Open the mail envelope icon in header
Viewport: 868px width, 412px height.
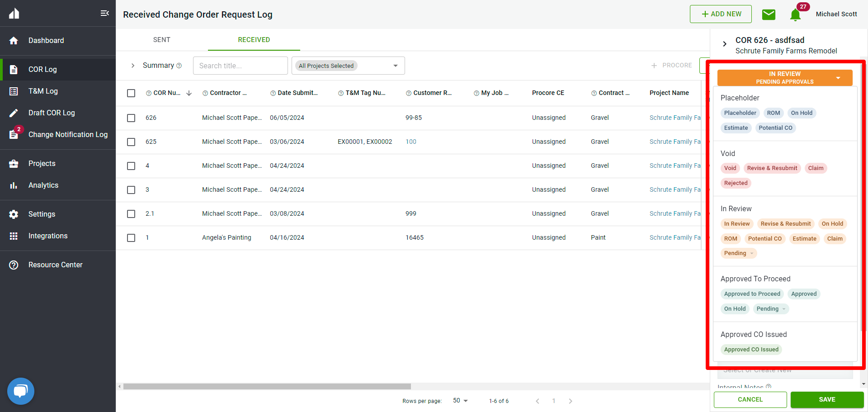pos(769,14)
